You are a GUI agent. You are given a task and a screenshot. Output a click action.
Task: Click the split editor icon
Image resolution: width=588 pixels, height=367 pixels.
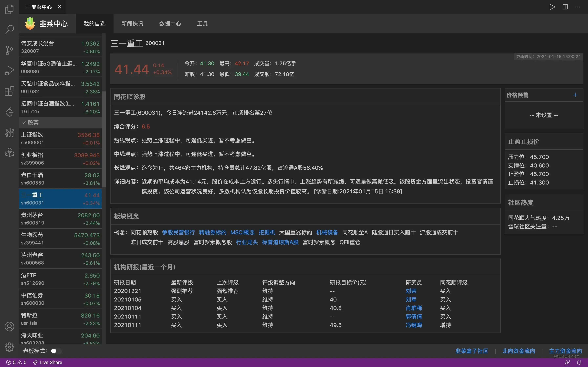[565, 7]
